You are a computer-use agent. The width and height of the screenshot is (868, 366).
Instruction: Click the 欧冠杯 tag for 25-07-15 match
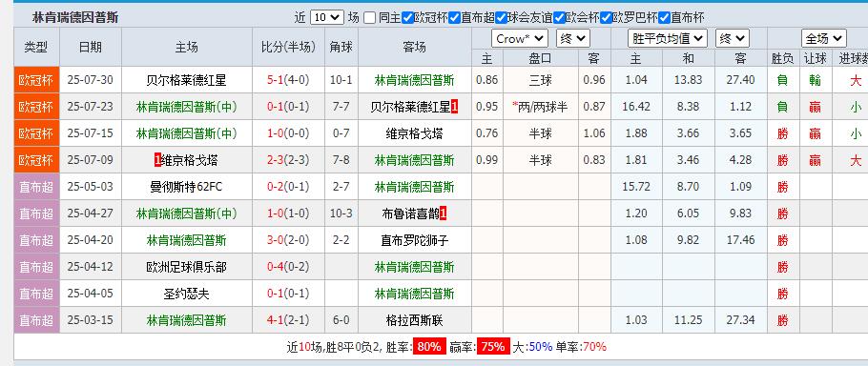pos(36,133)
